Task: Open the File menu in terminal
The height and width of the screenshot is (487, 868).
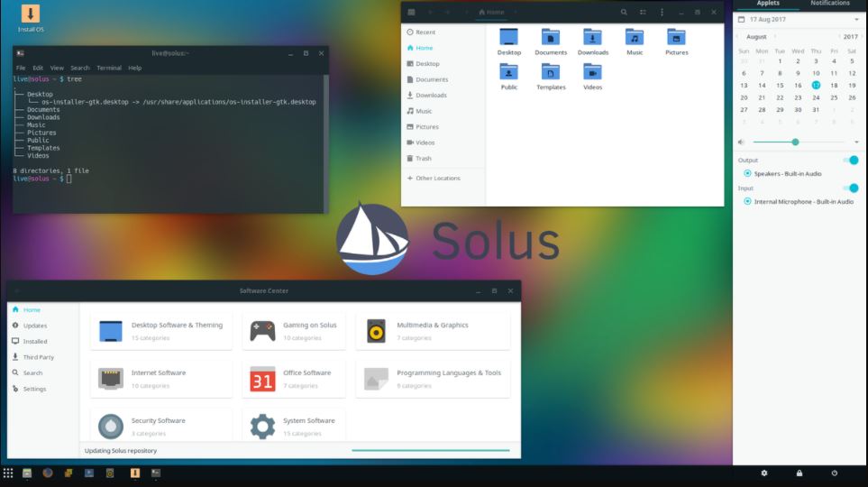Action: point(21,68)
